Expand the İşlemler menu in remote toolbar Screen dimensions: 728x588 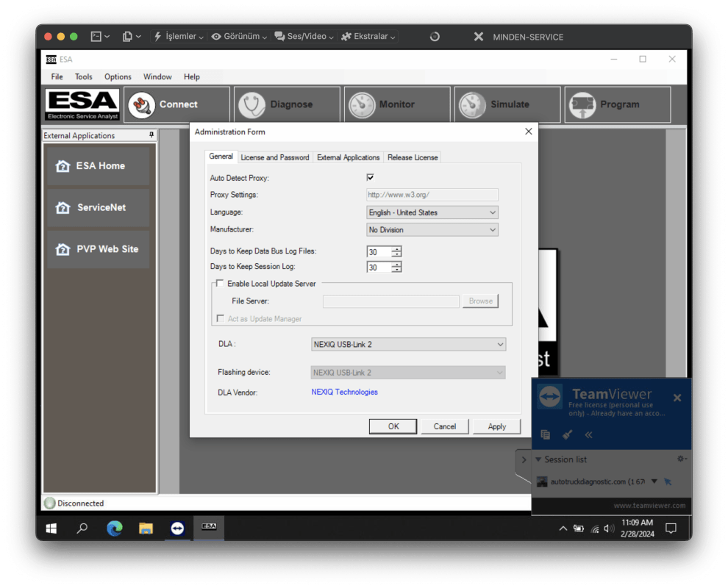pyautogui.click(x=178, y=37)
